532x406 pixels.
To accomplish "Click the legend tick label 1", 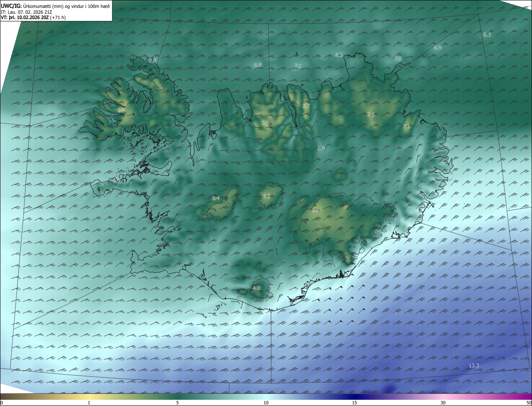I will [x=89, y=403].
